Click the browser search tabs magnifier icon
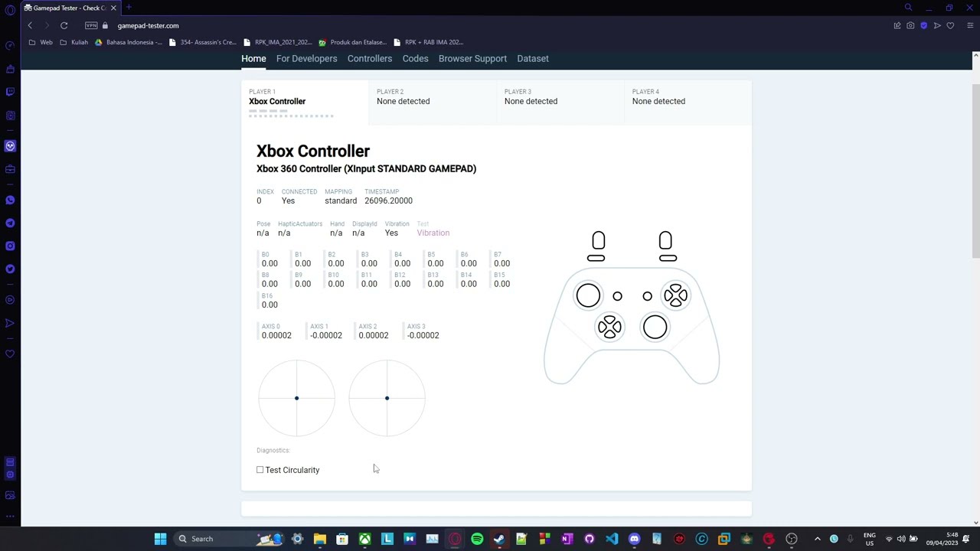Viewport: 980px width, 551px height. click(908, 8)
